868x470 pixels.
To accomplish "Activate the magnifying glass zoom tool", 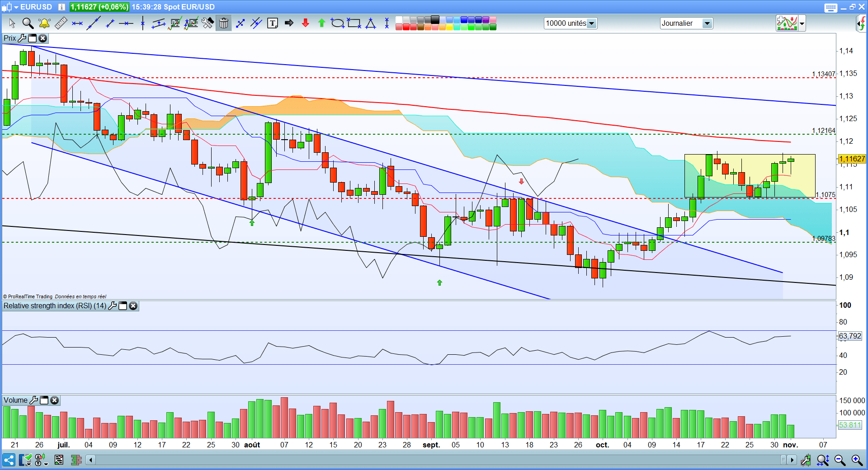I will coord(28,23).
